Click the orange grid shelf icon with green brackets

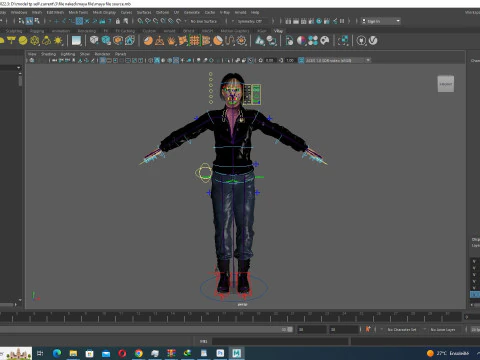coord(195,41)
